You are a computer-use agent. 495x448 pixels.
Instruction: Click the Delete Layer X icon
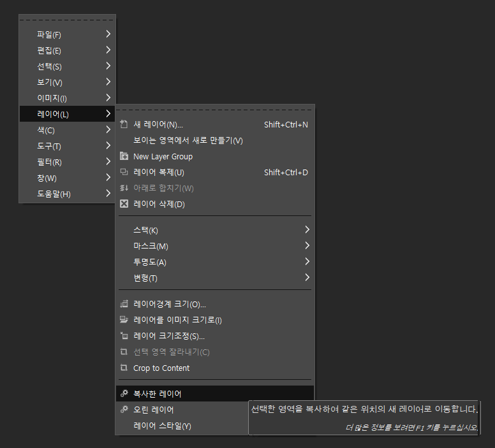124,204
